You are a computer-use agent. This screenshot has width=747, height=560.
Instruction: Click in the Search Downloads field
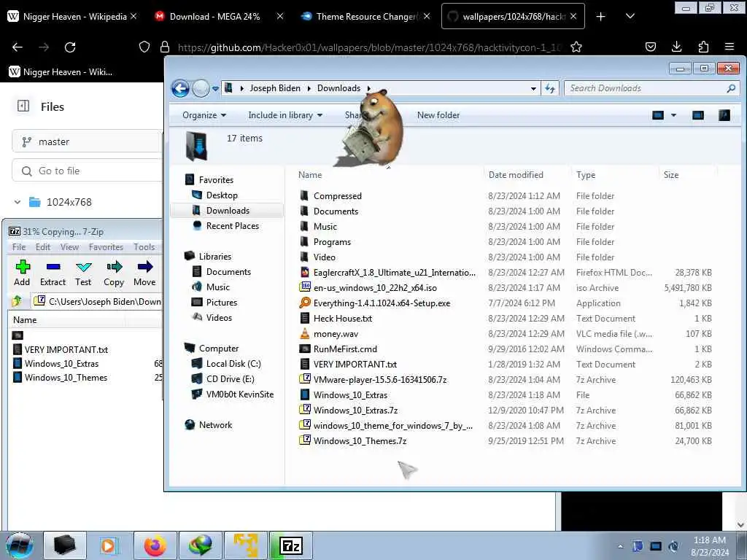pos(645,88)
